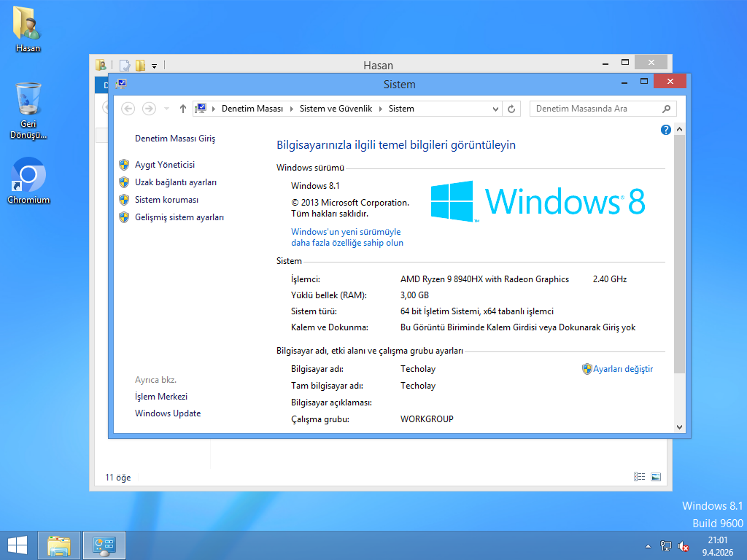The width and height of the screenshot is (747, 560).
Task: Click the Windows 8 logo
Action: click(538, 201)
